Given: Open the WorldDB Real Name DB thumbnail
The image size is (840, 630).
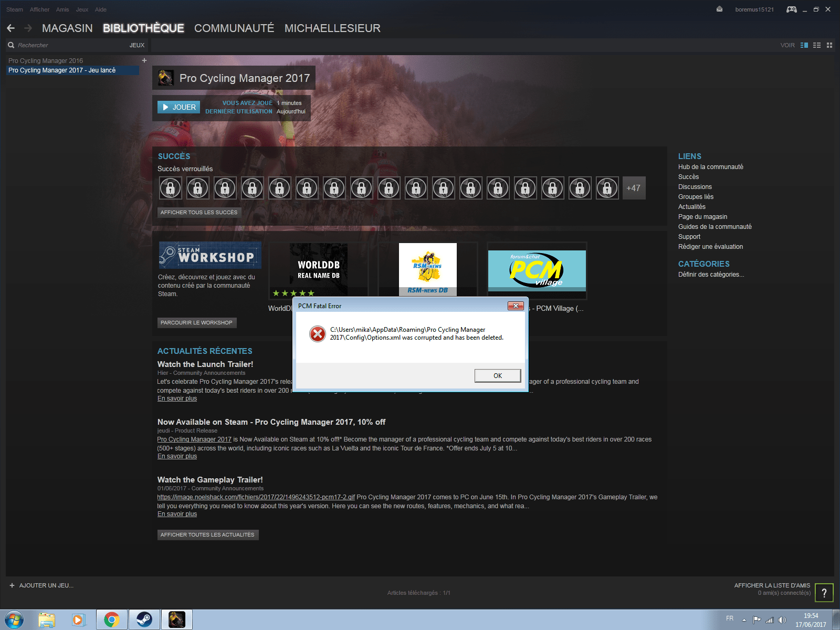Looking at the screenshot, I should [x=319, y=269].
